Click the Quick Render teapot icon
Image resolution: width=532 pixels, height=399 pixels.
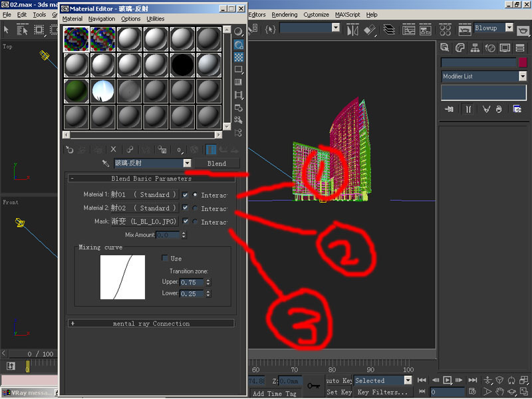click(523, 31)
